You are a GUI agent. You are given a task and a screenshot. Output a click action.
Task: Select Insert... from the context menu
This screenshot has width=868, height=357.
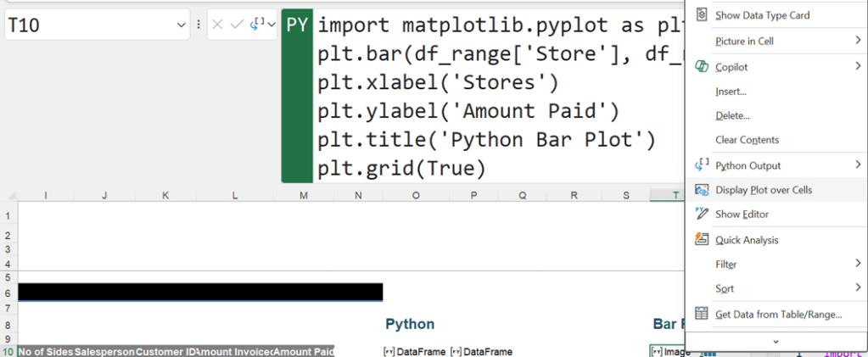tap(731, 92)
